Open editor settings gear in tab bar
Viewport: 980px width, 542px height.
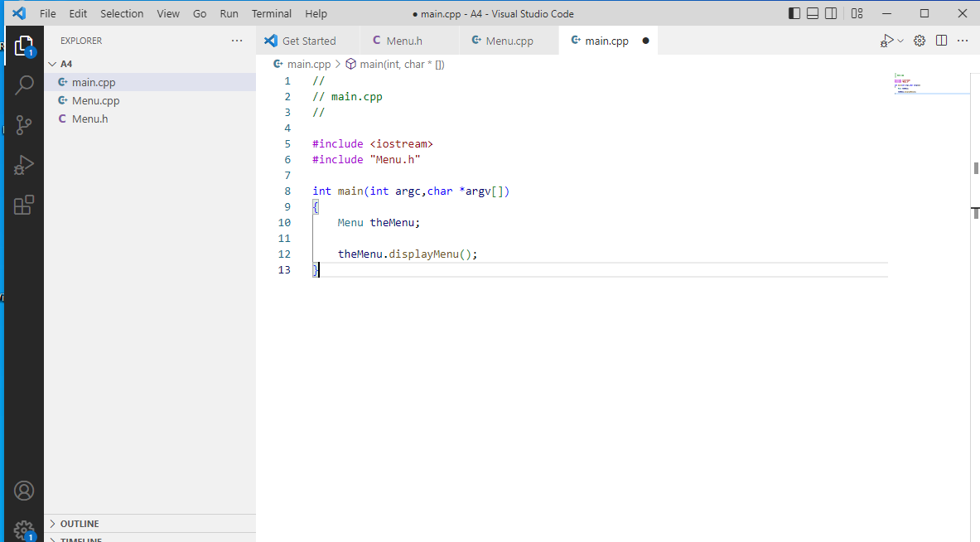click(919, 41)
